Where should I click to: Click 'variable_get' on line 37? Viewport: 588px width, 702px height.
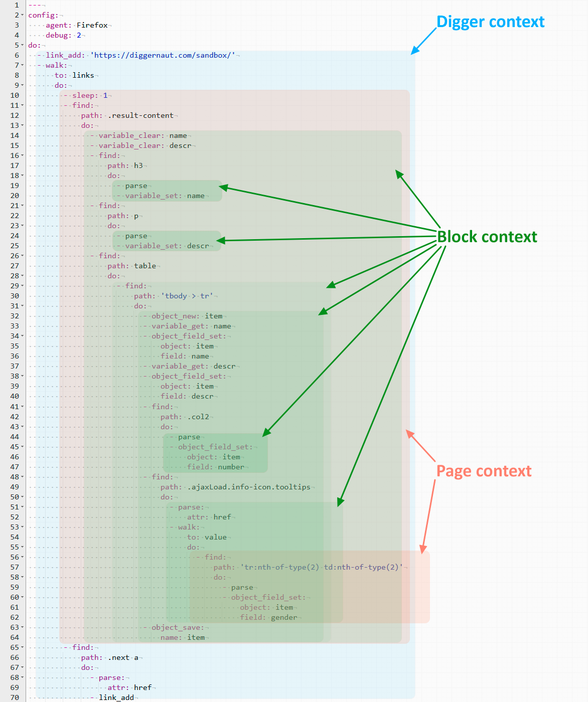tap(179, 366)
